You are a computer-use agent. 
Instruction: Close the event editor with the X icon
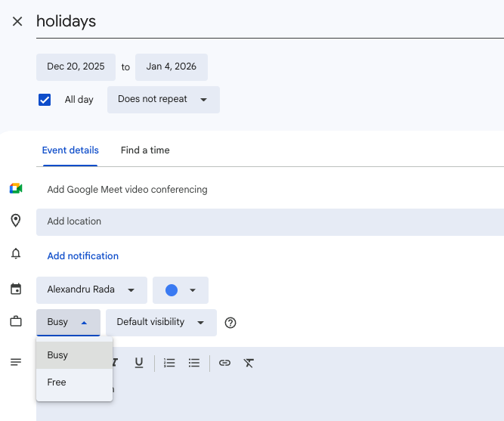point(17,21)
